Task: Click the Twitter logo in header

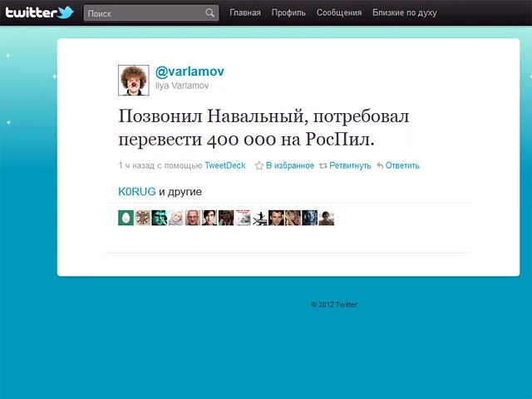Action: [x=39, y=12]
